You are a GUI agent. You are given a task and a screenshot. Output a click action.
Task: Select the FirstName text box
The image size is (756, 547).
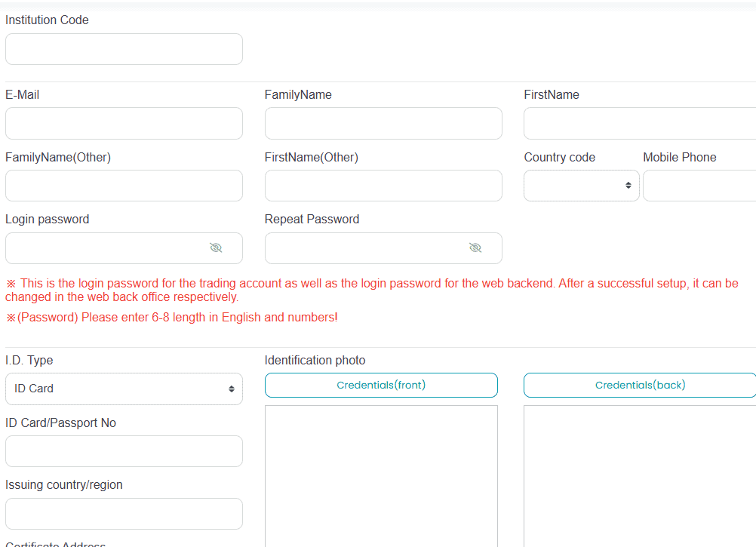coord(641,123)
